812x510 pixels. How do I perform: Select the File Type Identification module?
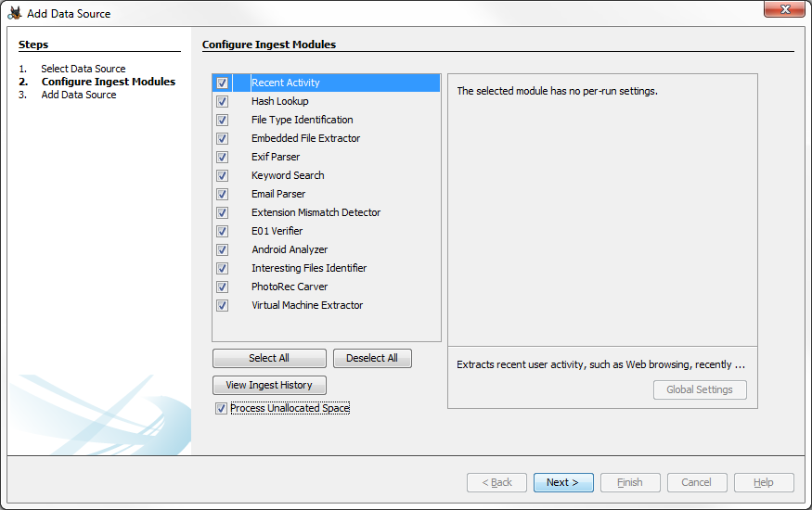[302, 121]
